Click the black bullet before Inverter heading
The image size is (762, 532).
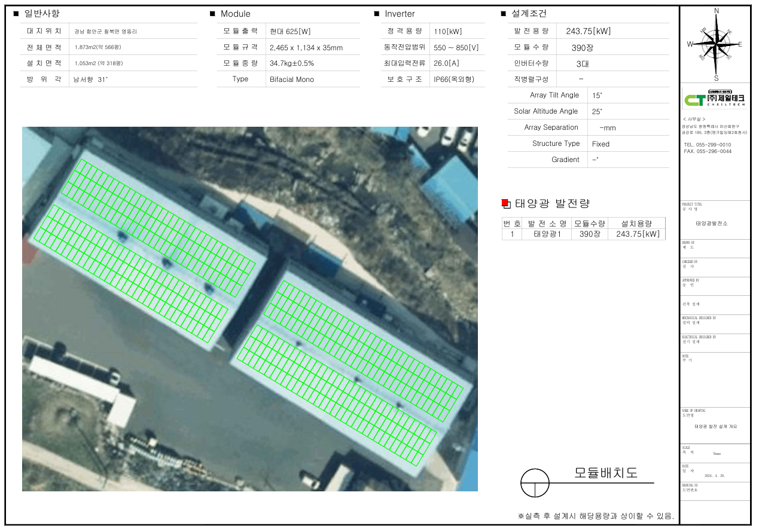377,14
